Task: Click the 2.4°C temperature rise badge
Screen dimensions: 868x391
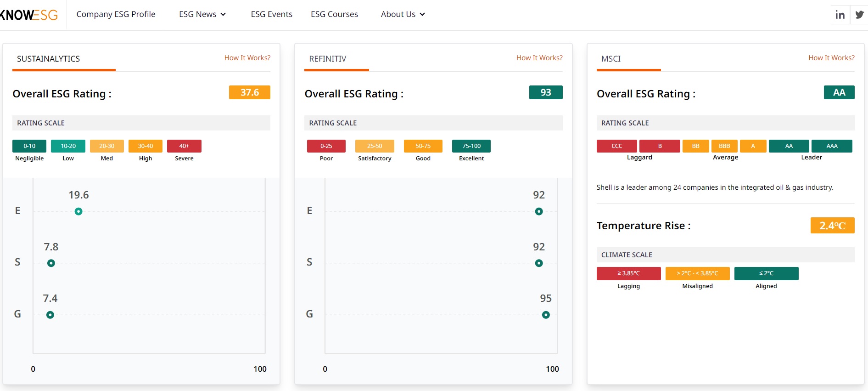Action: tap(832, 226)
